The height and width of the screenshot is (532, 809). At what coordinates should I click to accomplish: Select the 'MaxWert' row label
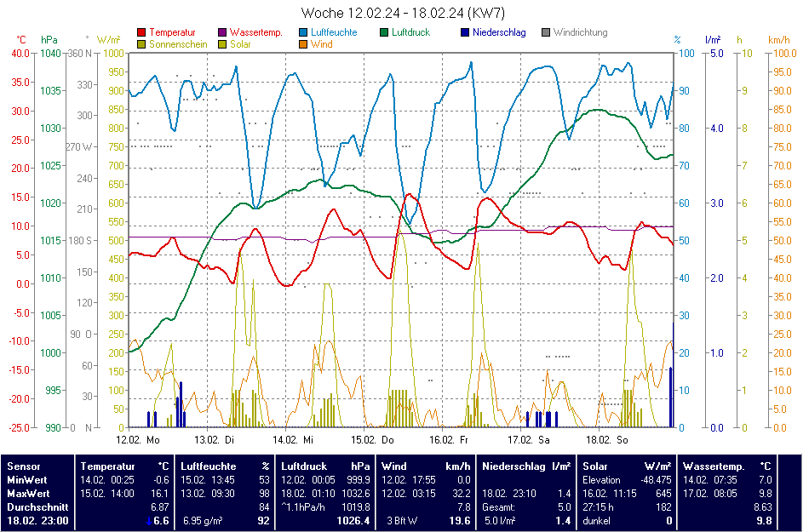point(30,494)
